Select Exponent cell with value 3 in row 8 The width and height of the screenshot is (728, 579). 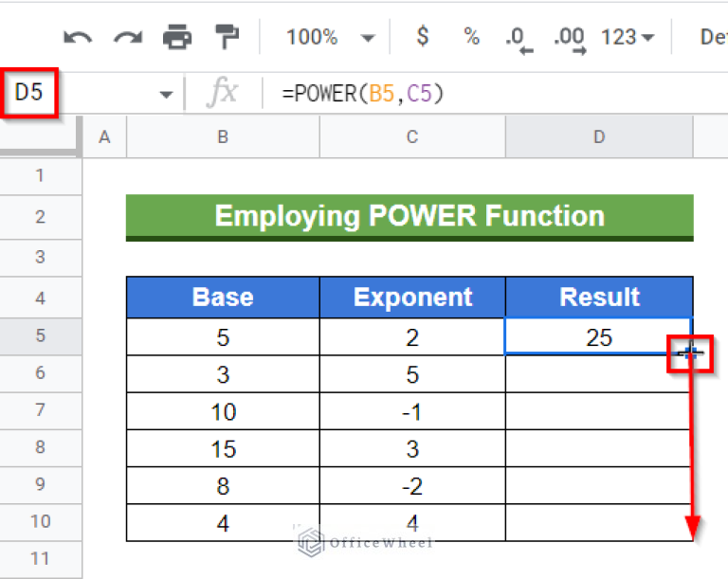click(412, 448)
